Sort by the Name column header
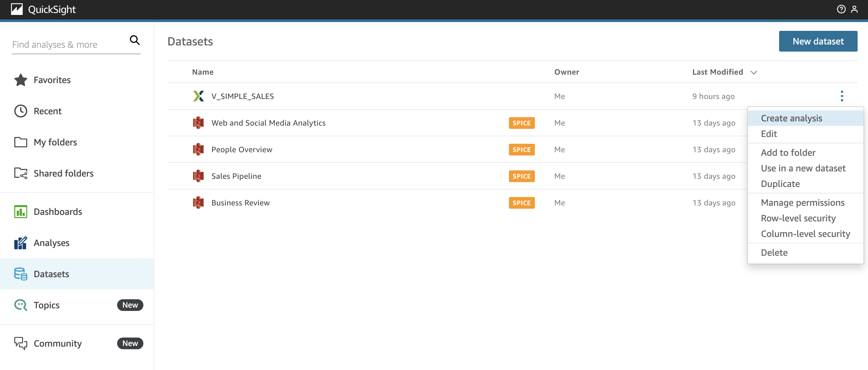This screenshot has width=868, height=370. pos(202,72)
